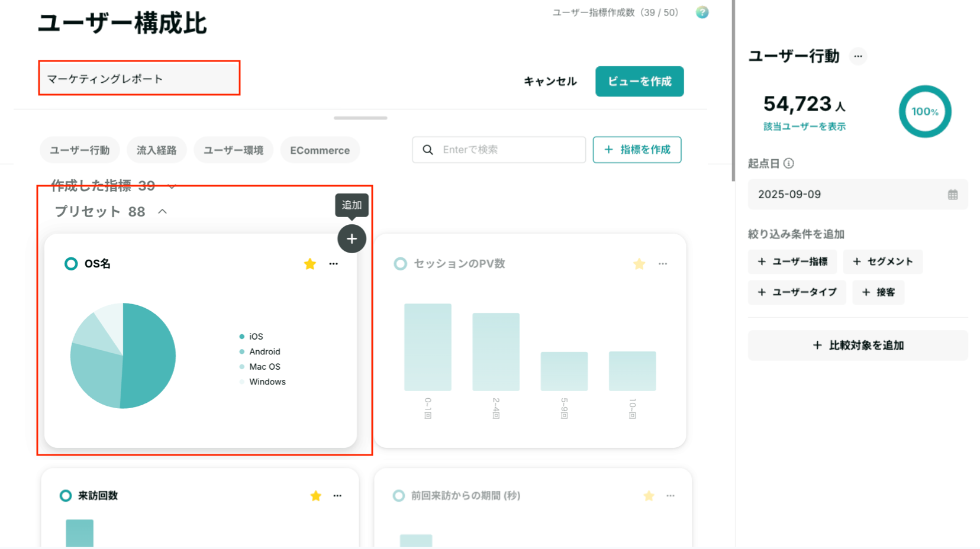The height and width of the screenshot is (549, 980).
Task: Open the 該当ユーザーを表示 link
Action: tap(804, 127)
